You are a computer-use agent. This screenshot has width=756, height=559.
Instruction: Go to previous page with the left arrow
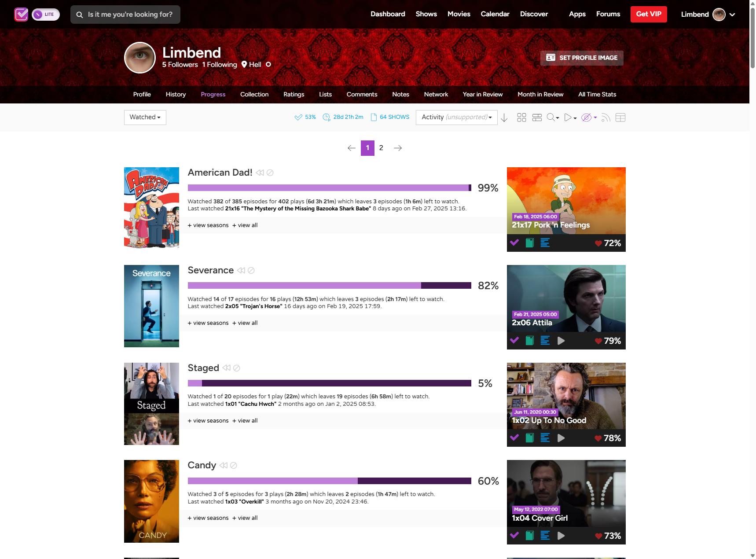pyautogui.click(x=351, y=148)
